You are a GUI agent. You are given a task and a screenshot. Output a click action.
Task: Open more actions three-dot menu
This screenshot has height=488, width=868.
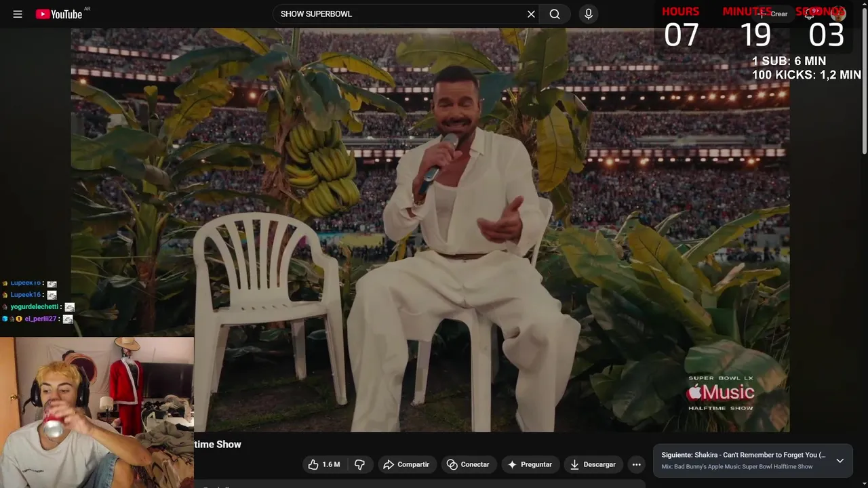click(636, 464)
